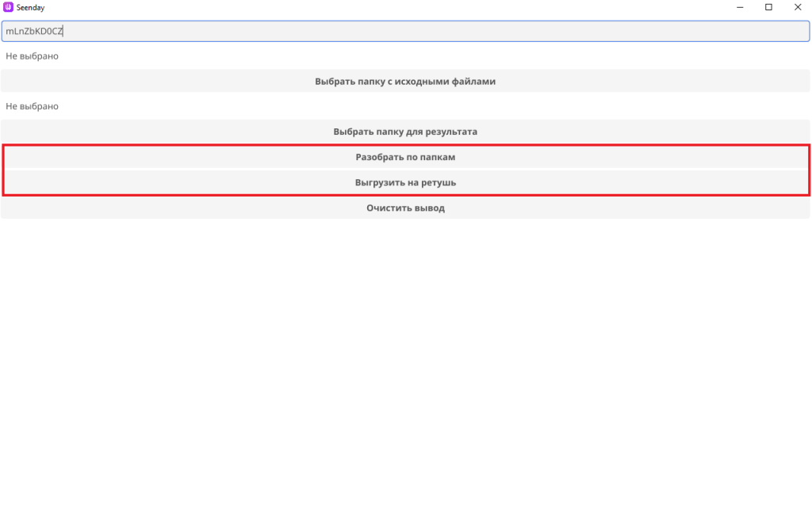Click empty title bar space beside Seenday
The height and width of the screenshot is (508, 812).
click(357, 7)
